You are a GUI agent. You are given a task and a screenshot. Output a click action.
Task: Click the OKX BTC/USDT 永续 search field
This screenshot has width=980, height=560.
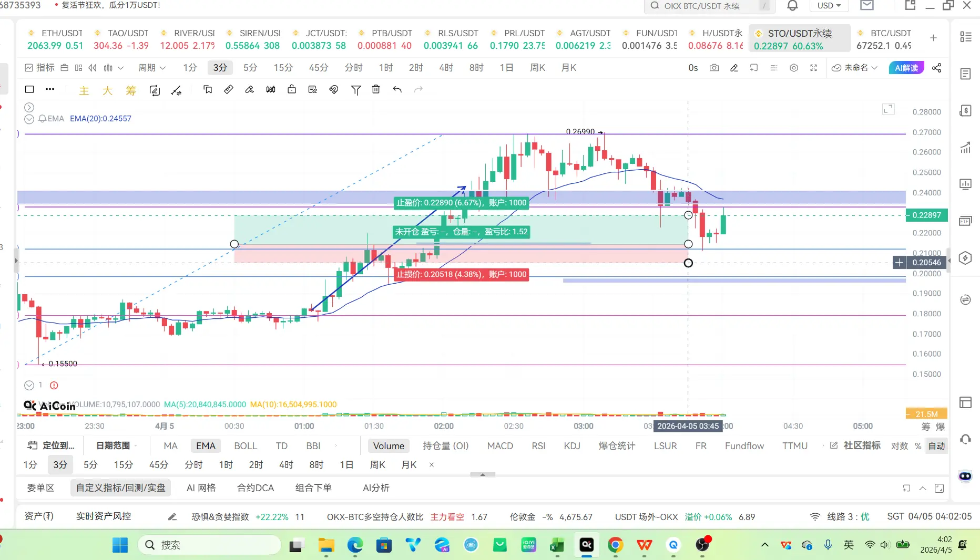(709, 6)
